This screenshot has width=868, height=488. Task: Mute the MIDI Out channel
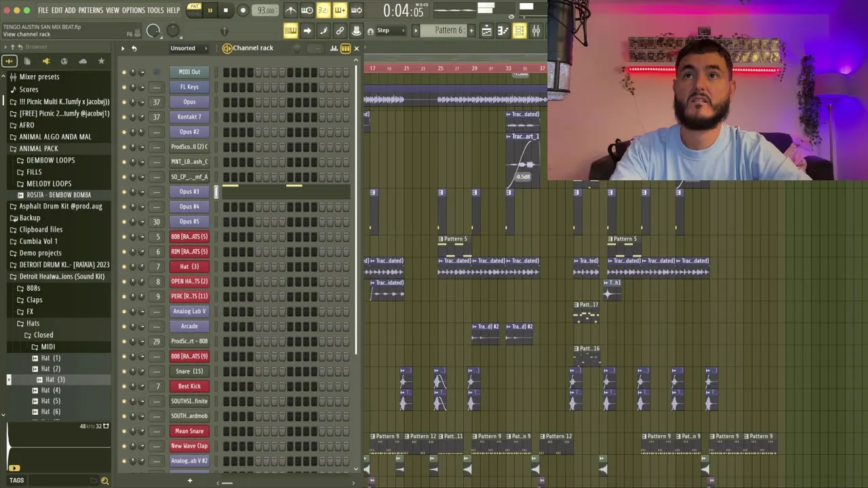[x=123, y=72]
